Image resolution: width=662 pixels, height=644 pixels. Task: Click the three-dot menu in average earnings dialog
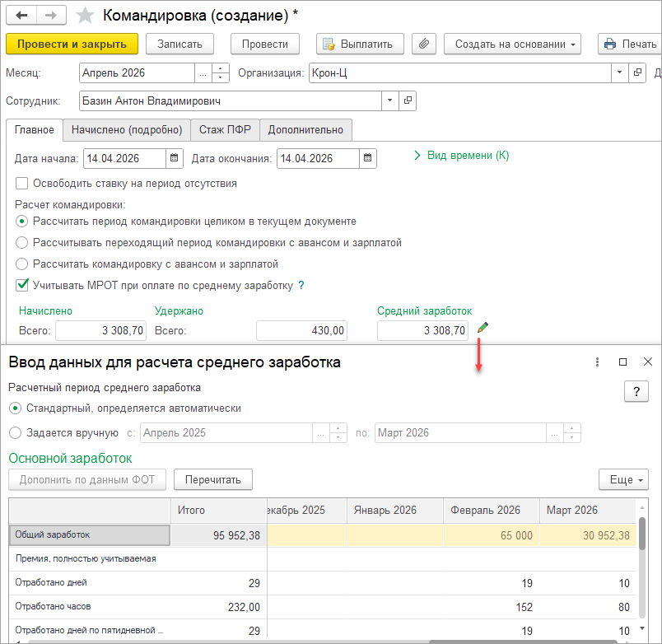click(597, 362)
